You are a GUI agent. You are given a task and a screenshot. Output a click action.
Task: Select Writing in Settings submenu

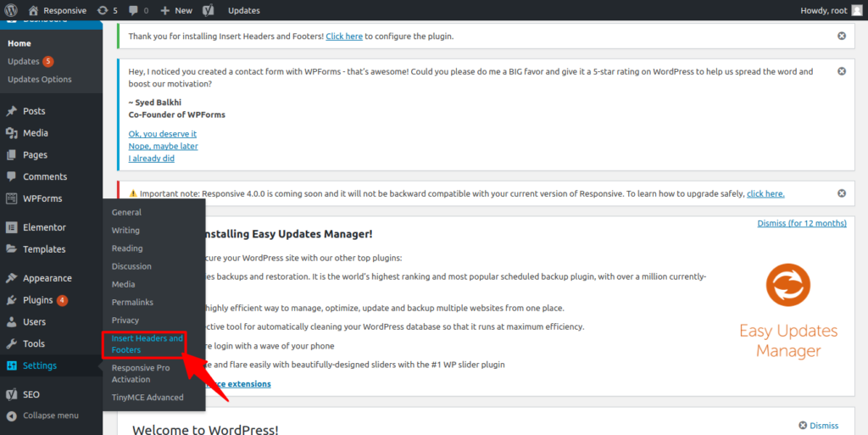(x=125, y=231)
